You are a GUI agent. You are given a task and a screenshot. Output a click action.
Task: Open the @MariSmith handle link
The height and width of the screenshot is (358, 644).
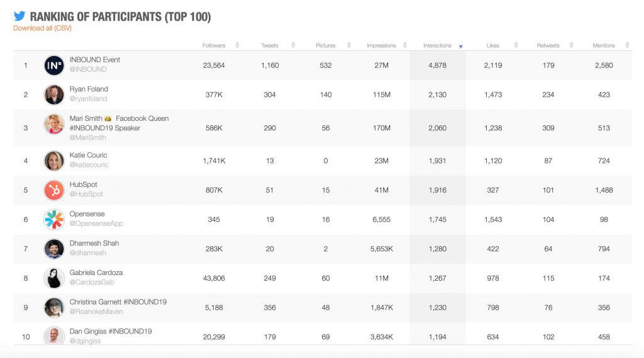88,138
